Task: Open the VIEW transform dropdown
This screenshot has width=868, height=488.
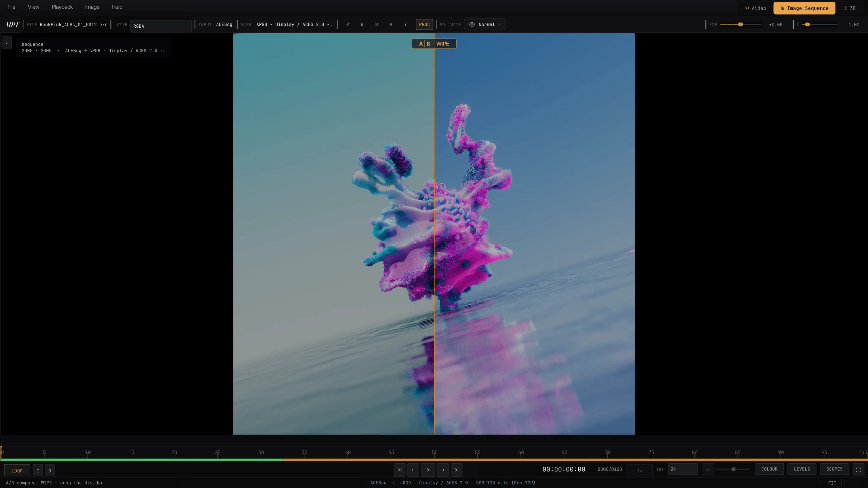Action: click(294, 25)
